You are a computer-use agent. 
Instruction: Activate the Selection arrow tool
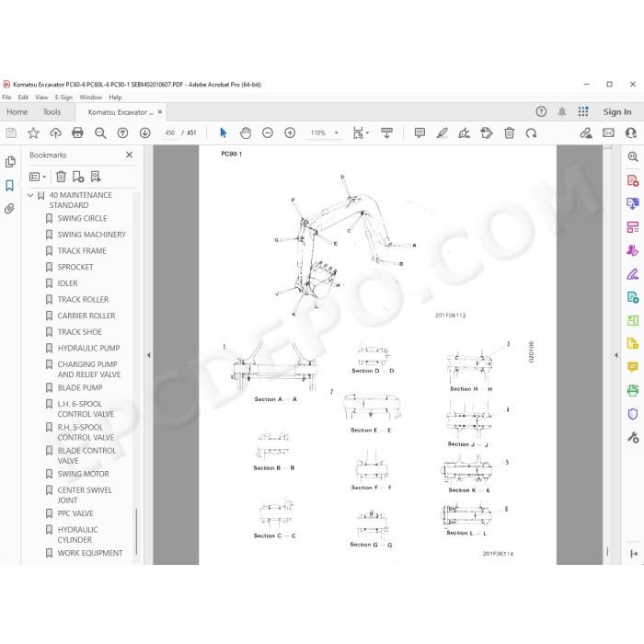pyautogui.click(x=223, y=133)
